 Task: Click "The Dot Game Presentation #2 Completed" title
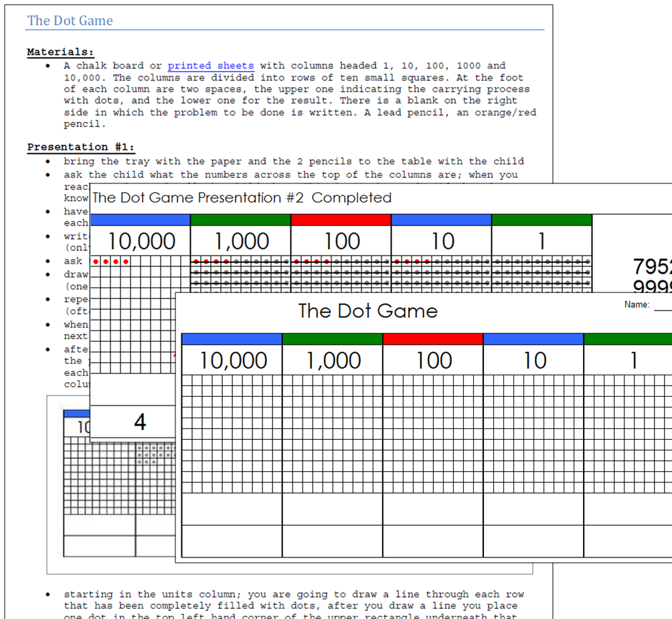[x=242, y=197]
